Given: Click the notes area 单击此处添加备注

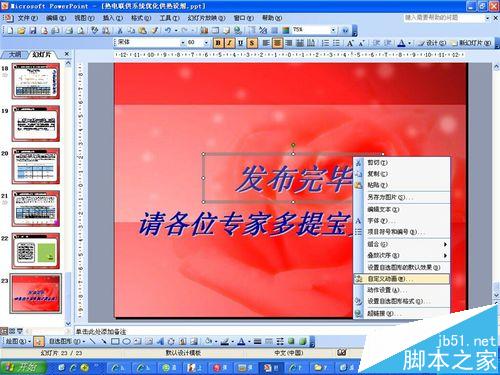Looking at the screenshot, I should pyautogui.click(x=101, y=331).
